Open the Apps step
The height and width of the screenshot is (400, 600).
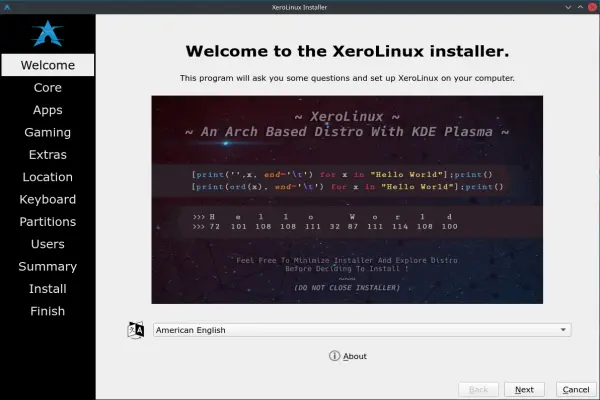pos(48,110)
